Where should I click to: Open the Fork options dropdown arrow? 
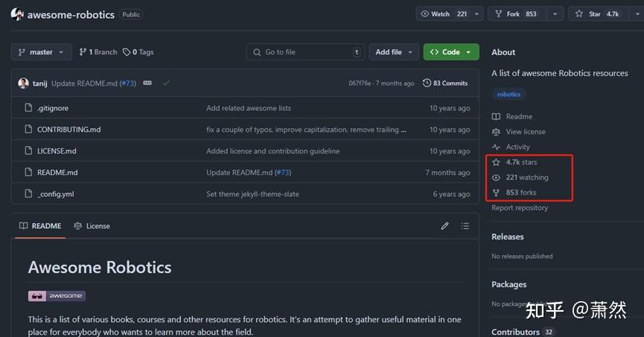coord(555,14)
